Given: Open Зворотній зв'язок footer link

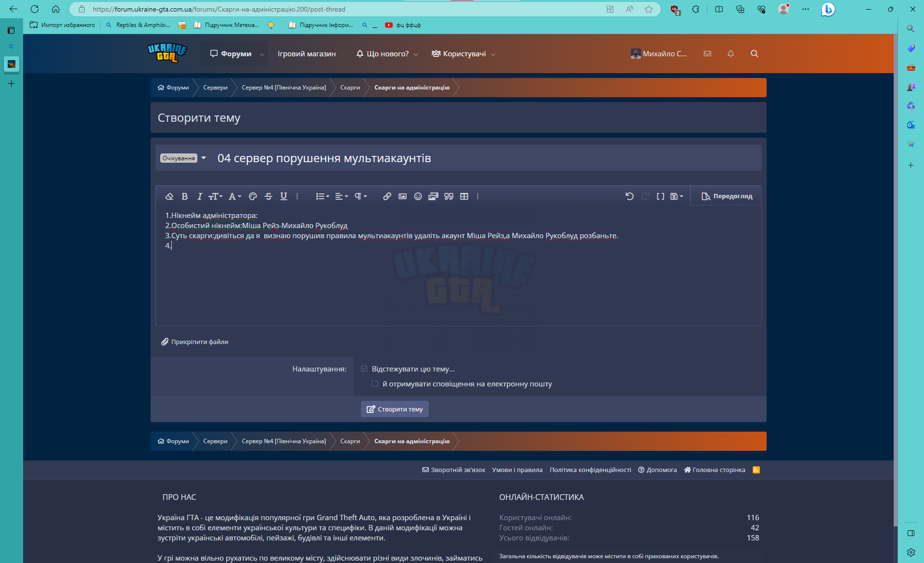Looking at the screenshot, I should coord(454,470).
